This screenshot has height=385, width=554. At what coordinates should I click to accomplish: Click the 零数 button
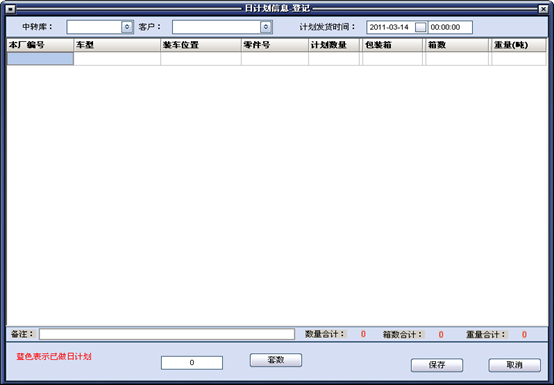(x=276, y=360)
